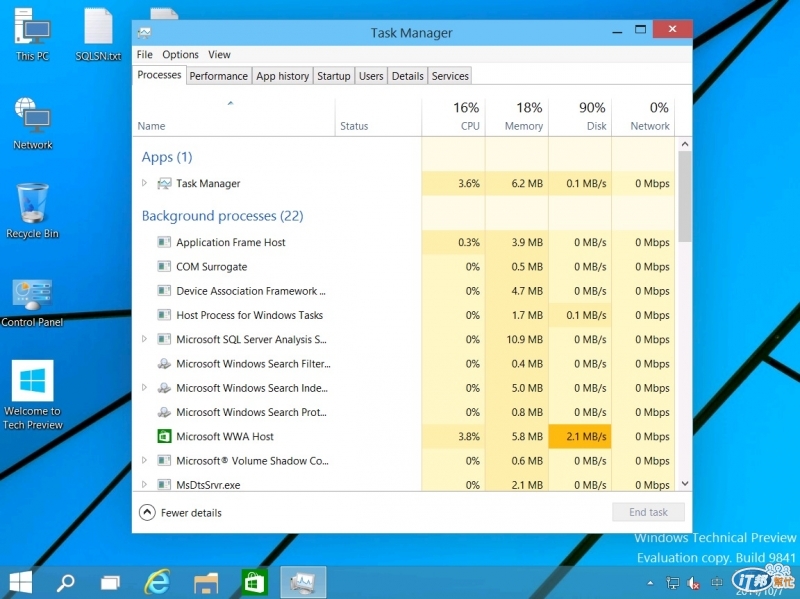Screen dimensions: 800x599
Task: Switch to the Services tab
Action: [450, 76]
